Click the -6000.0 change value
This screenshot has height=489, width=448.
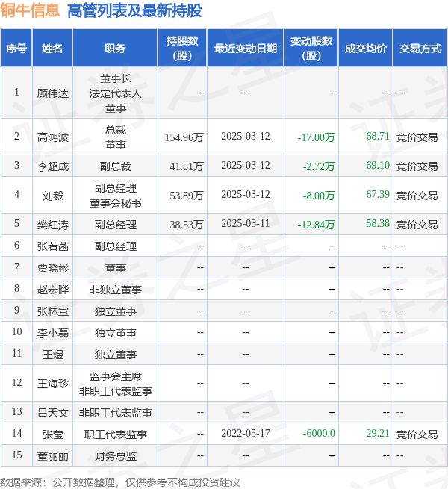click(319, 434)
